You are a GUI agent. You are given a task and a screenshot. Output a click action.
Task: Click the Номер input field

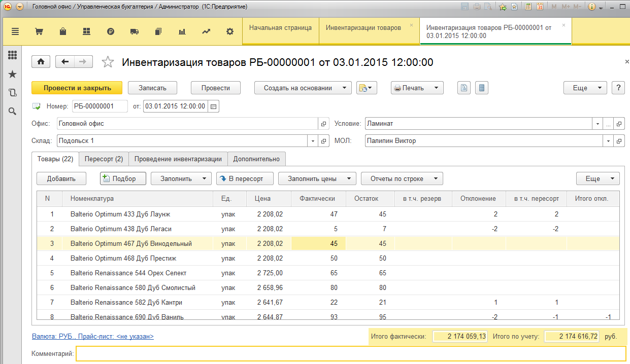pos(100,106)
